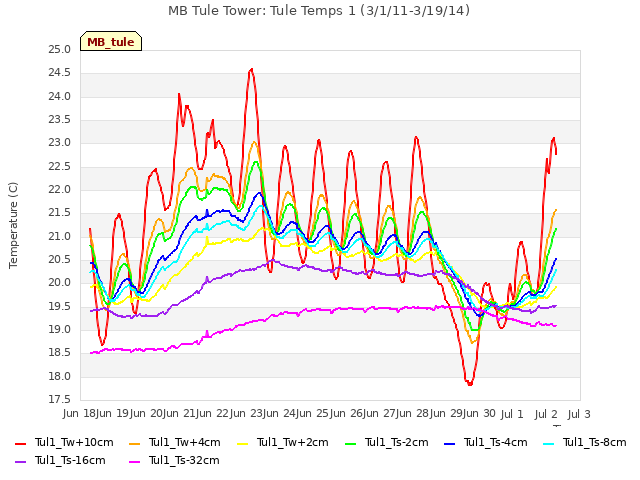
Task: Click the red curve's highest peak at 24.5
Action: click(x=251, y=69)
